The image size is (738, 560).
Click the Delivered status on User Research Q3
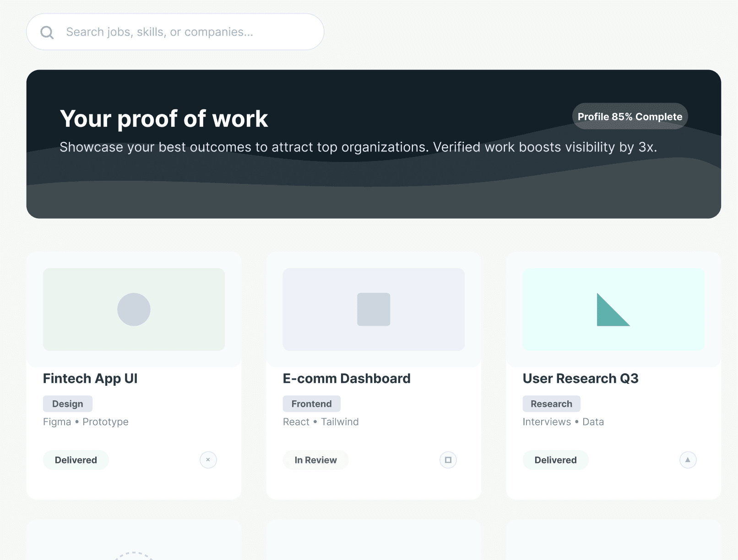coord(556,460)
